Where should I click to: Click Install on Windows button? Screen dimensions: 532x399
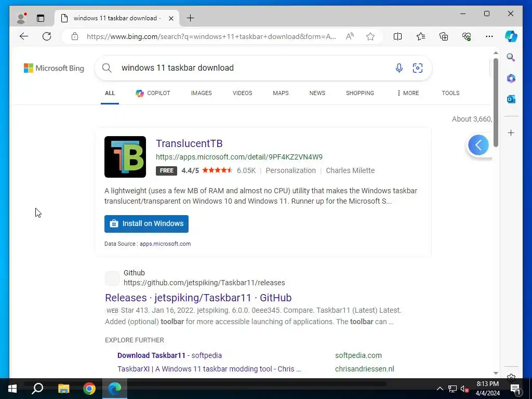146,224
